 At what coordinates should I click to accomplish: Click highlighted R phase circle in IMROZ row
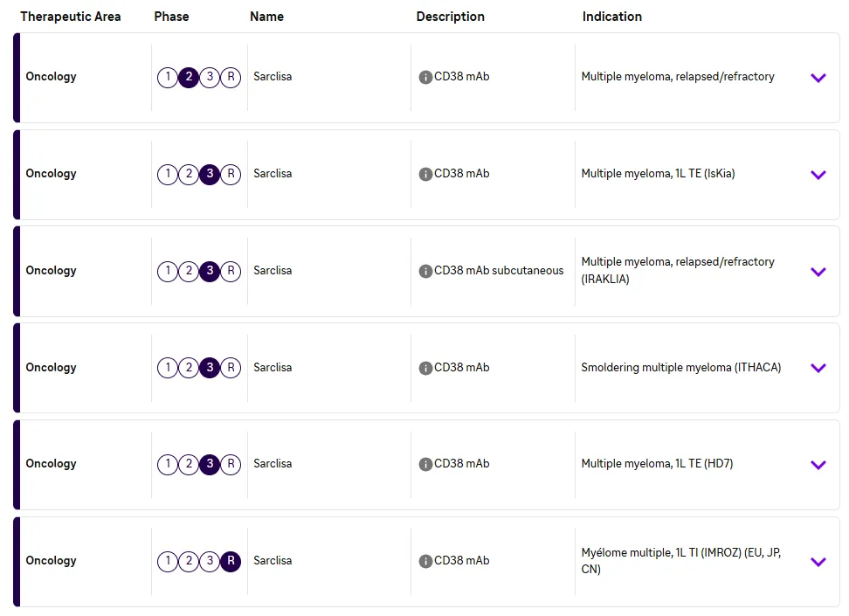pyautogui.click(x=231, y=561)
